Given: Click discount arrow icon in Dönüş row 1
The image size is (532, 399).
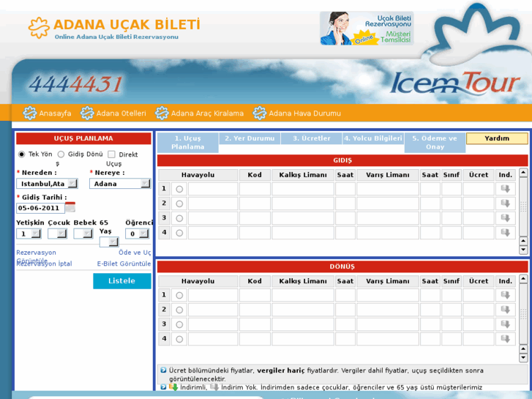Looking at the screenshot, I should 506,295.
